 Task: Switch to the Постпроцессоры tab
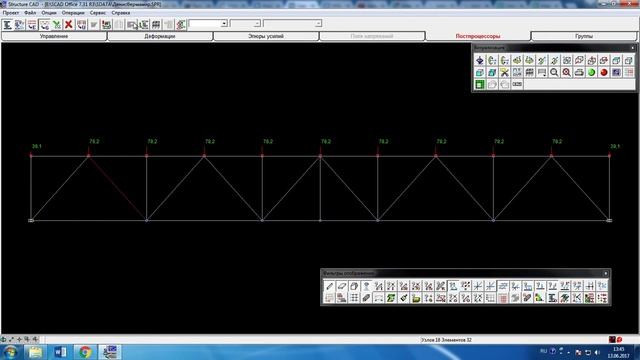(478, 36)
